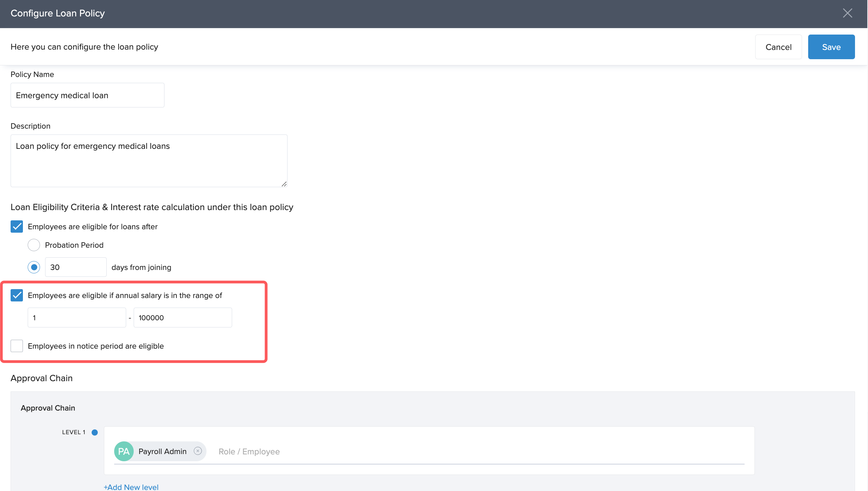The width and height of the screenshot is (868, 491).
Task: Click the maximum annual salary field
Action: (183, 318)
